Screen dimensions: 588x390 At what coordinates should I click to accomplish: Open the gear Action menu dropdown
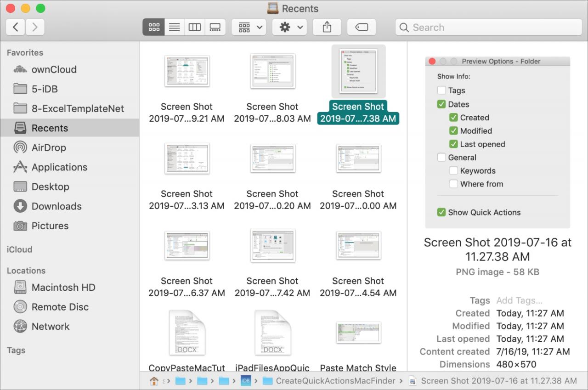(x=289, y=27)
